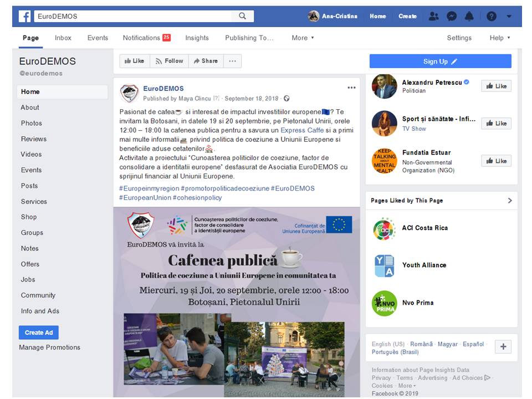The width and height of the screenshot is (532, 399).
Task: Click ACI Costa Rica logo
Action: coord(385,229)
